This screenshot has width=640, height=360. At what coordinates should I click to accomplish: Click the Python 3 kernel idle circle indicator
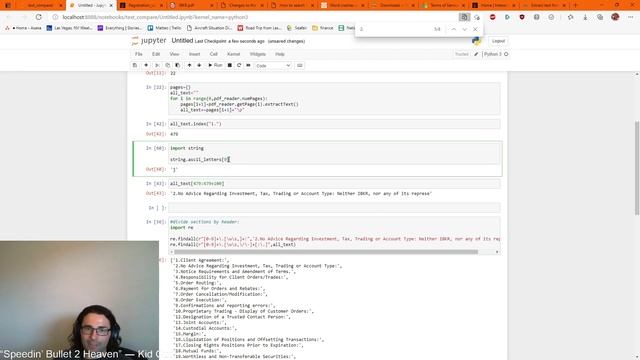coord(506,54)
